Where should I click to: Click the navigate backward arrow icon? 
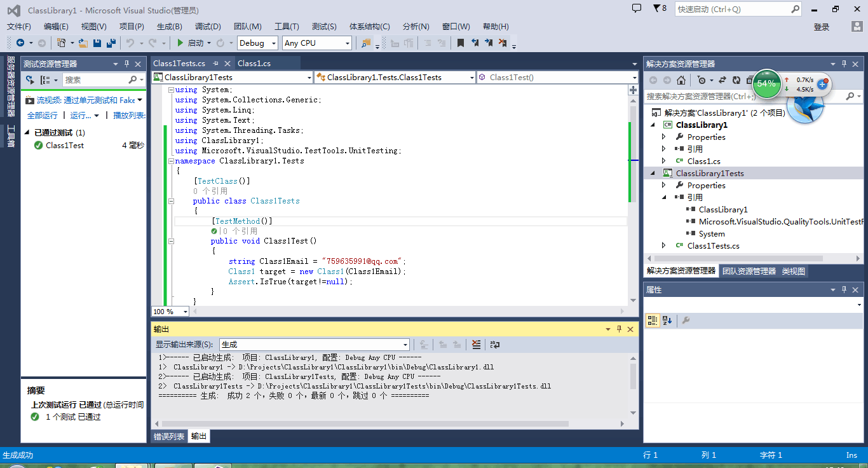click(20, 43)
